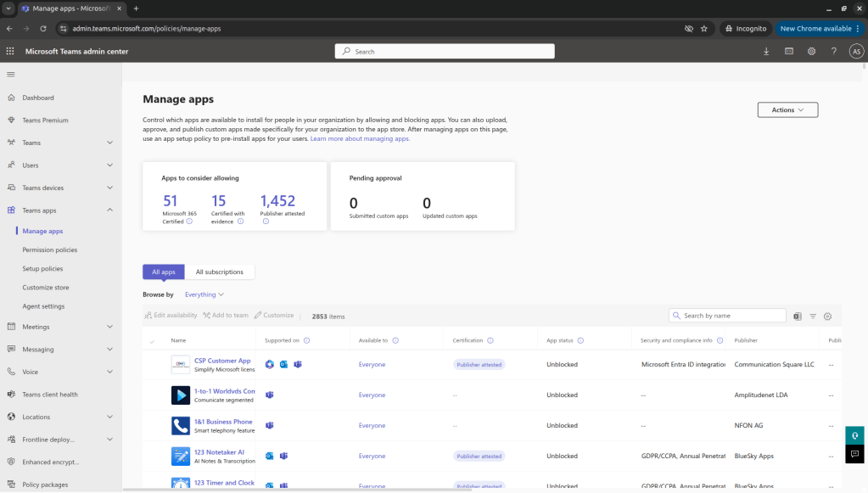Click the 15 Certified with evidence count
Viewport: 868px width, 493px height.
coord(219,201)
